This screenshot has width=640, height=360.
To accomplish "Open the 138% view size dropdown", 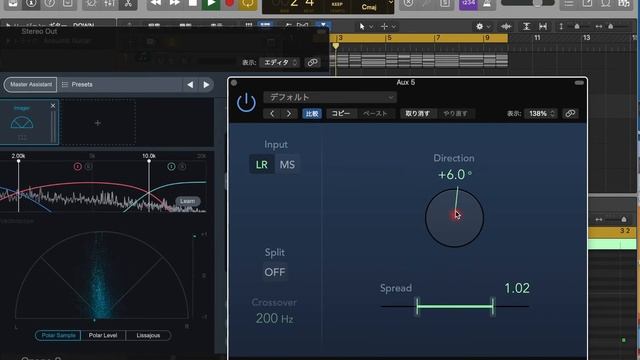I will pyautogui.click(x=541, y=113).
